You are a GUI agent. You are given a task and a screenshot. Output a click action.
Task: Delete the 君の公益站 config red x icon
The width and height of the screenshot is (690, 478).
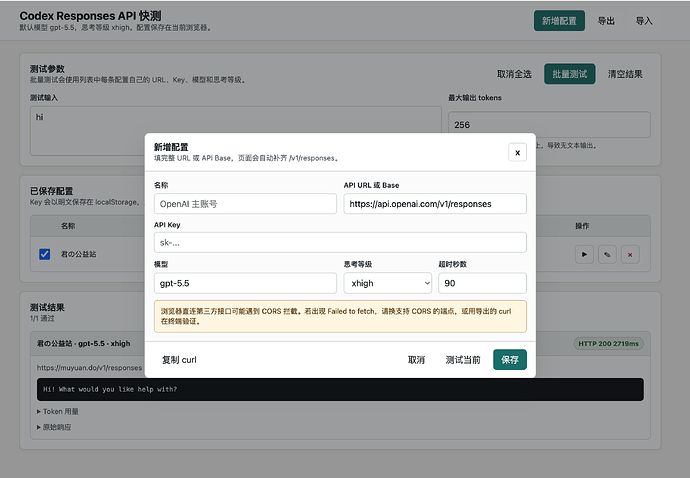point(630,254)
